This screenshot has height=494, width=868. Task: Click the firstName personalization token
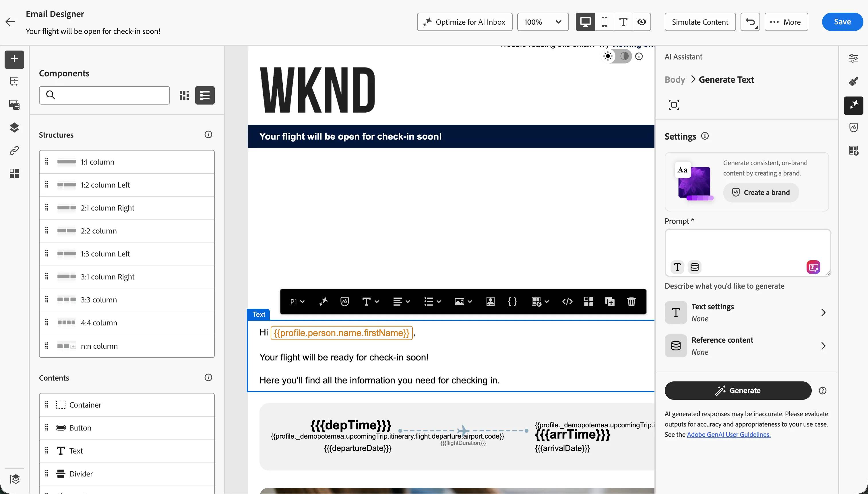(342, 333)
